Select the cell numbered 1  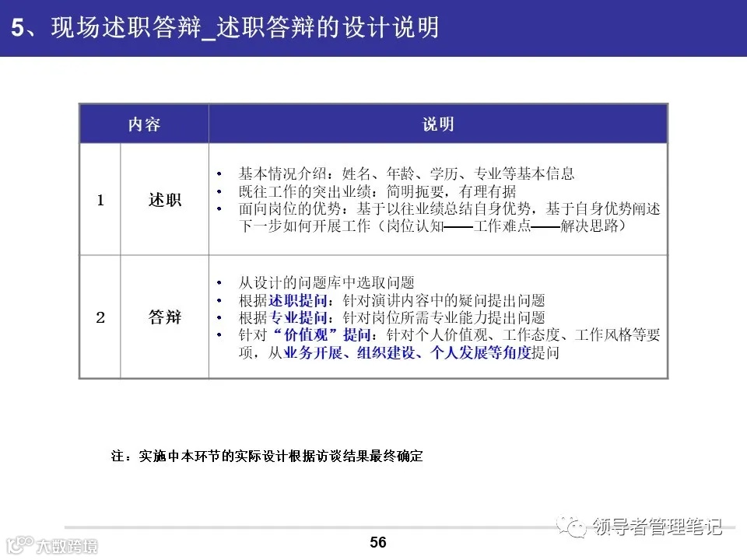(100, 199)
